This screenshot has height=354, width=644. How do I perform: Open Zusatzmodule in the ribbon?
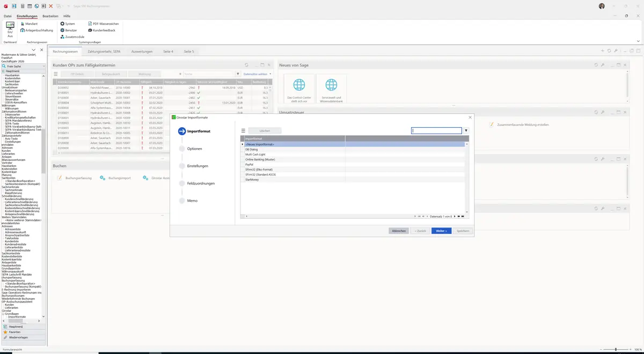click(x=72, y=36)
